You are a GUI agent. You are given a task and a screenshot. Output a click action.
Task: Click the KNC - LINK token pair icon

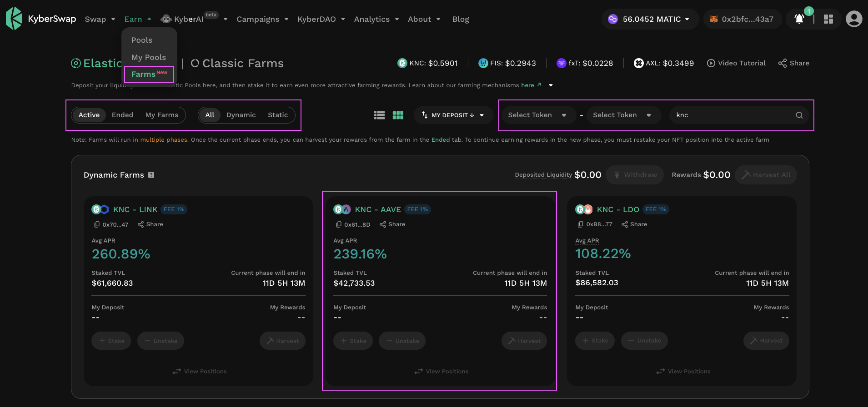[x=100, y=209]
